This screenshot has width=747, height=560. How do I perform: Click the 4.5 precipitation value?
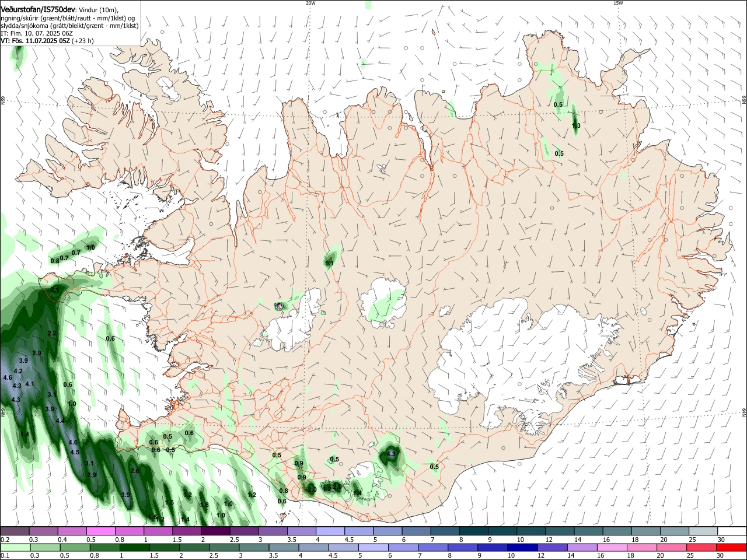(75, 452)
